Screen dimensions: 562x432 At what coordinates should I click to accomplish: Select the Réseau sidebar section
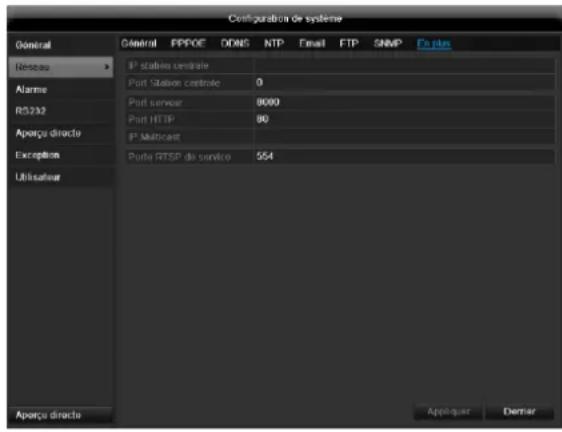(60, 67)
